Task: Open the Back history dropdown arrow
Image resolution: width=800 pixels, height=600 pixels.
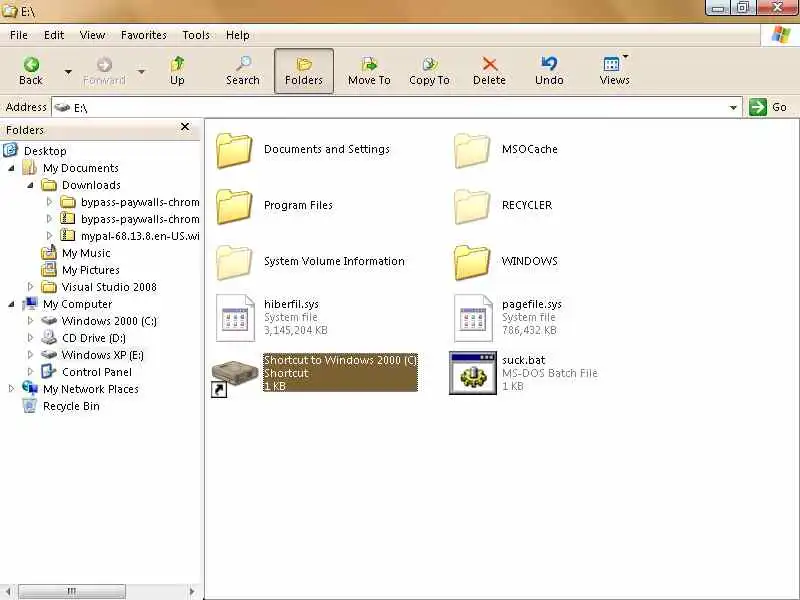Action: tap(68, 71)
